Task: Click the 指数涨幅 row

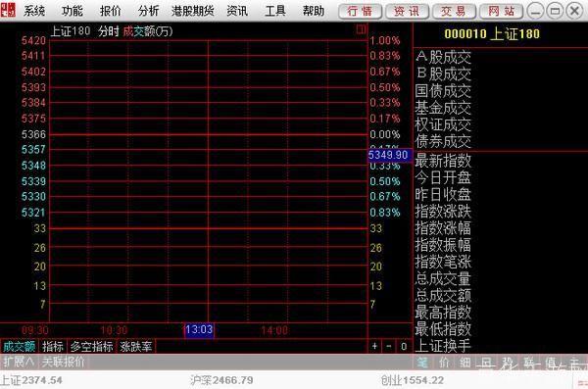Action: click(443, 228)
